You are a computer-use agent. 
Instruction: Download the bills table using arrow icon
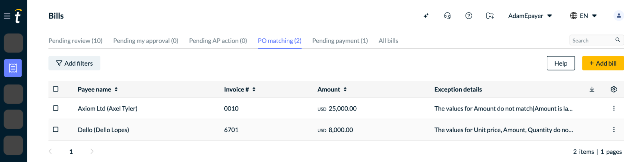point(592,90)
